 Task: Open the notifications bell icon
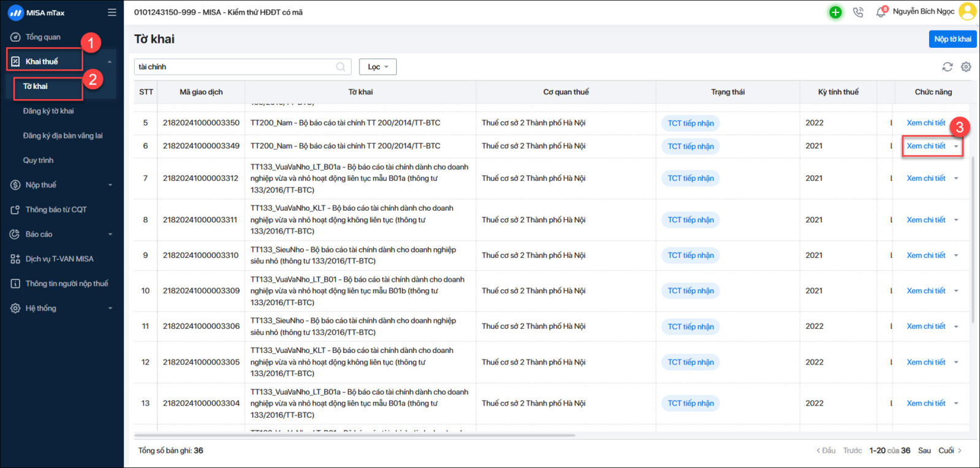[x=881, y=12]
